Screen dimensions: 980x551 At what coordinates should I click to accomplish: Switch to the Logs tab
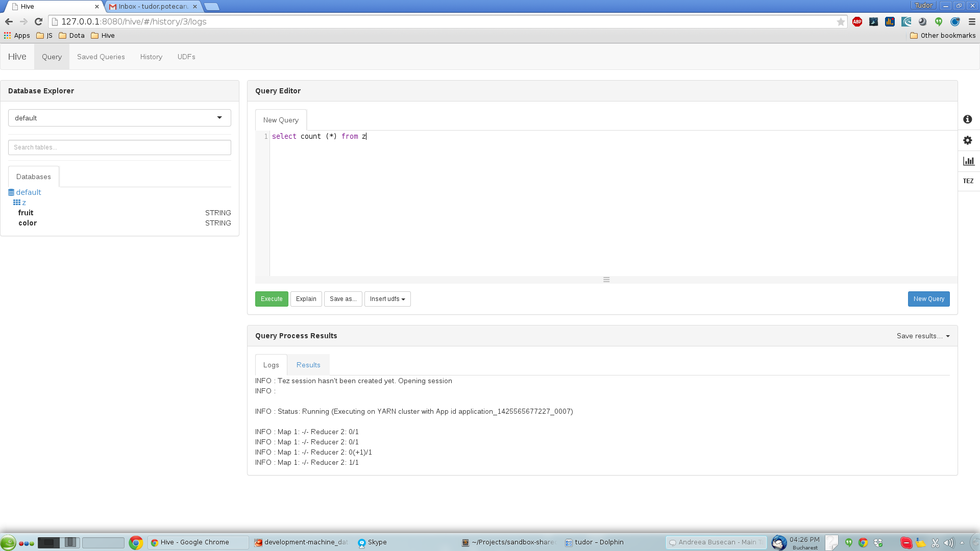(271, 365)
